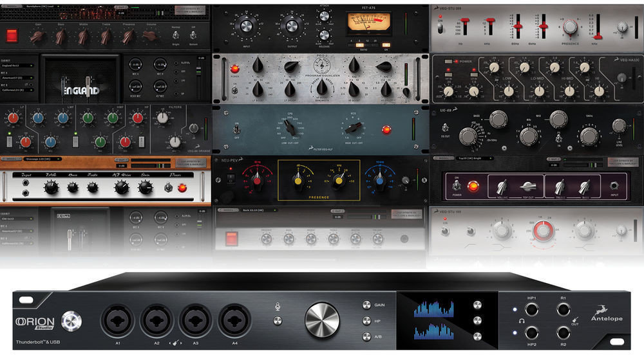Open the Mic B dropdown in the England cabinet

17,90
